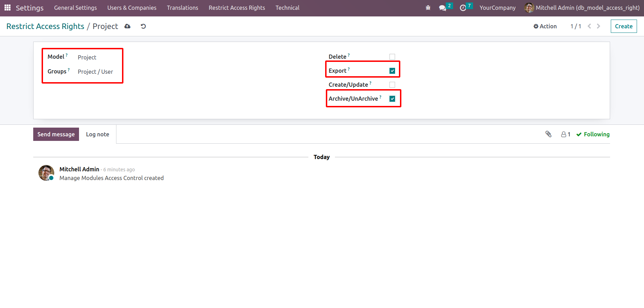Open the Technical menu
The width and height of the screenshot is (644, 308).
[287, 8]
